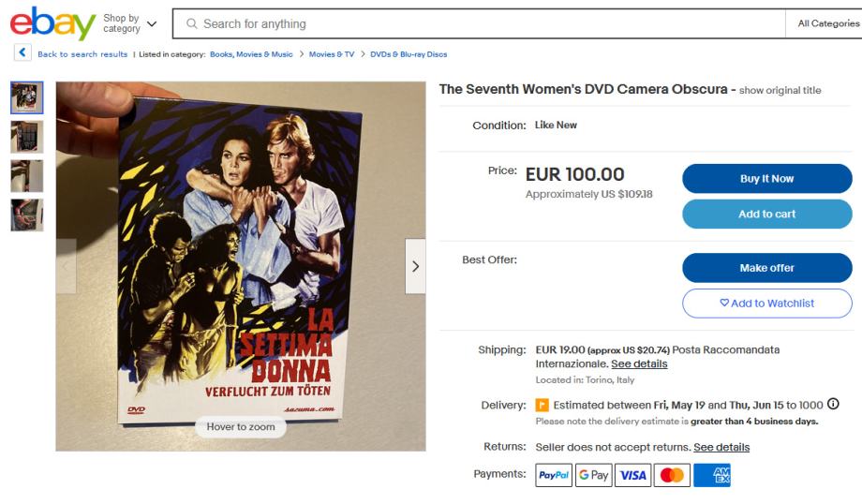
Task: Show the next product image arrow
Action: click(415, 266)
